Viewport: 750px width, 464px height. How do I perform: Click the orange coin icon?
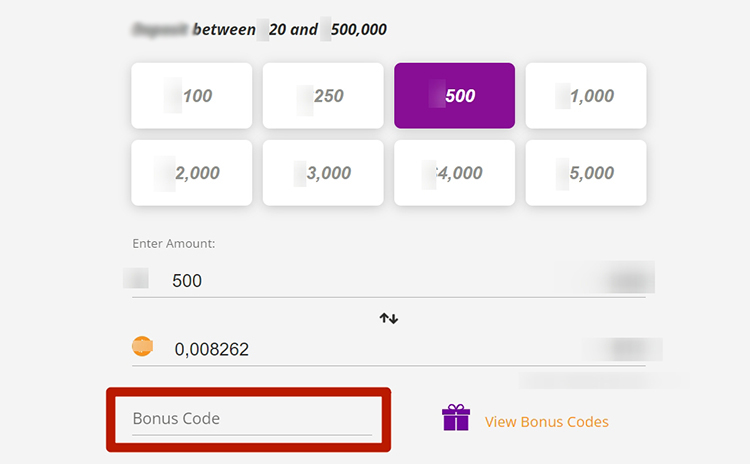(x=143, y=347)
